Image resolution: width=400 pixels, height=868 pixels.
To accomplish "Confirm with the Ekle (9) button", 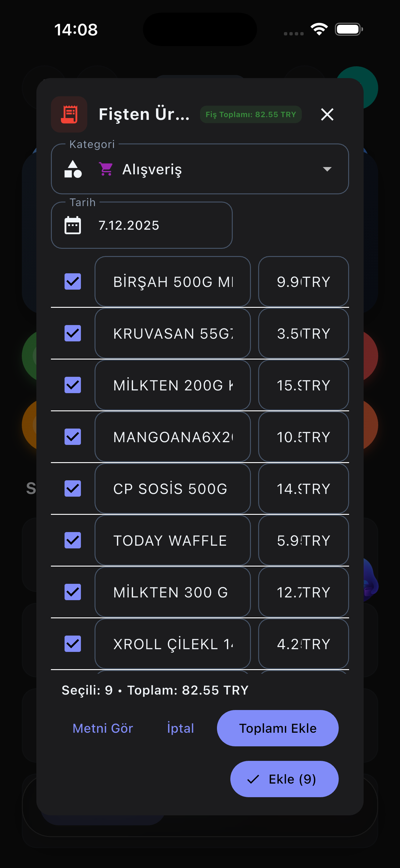I will tap(284, 779).
